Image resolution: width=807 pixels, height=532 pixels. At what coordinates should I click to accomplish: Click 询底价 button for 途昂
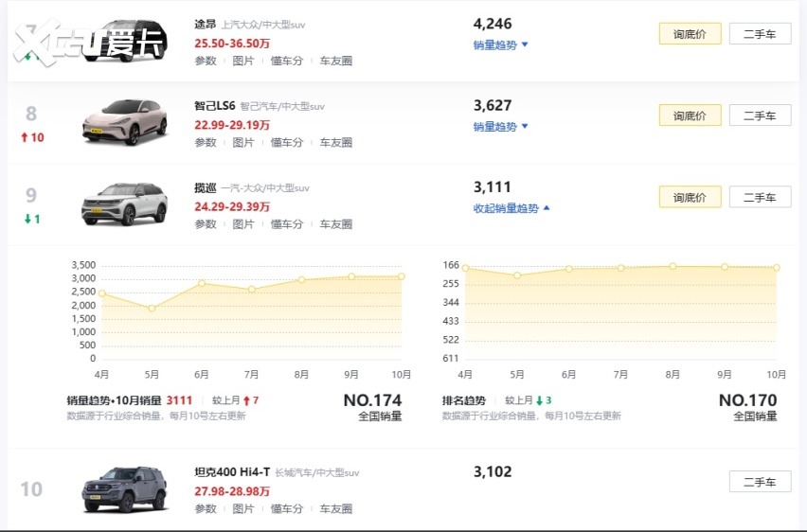tap(690, 34)
